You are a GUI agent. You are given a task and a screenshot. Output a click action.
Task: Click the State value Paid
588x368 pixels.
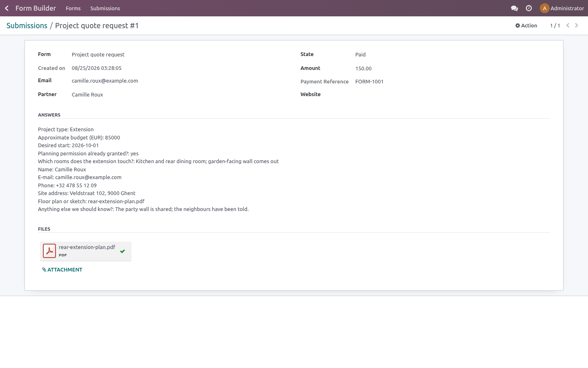tap(361, 54)
